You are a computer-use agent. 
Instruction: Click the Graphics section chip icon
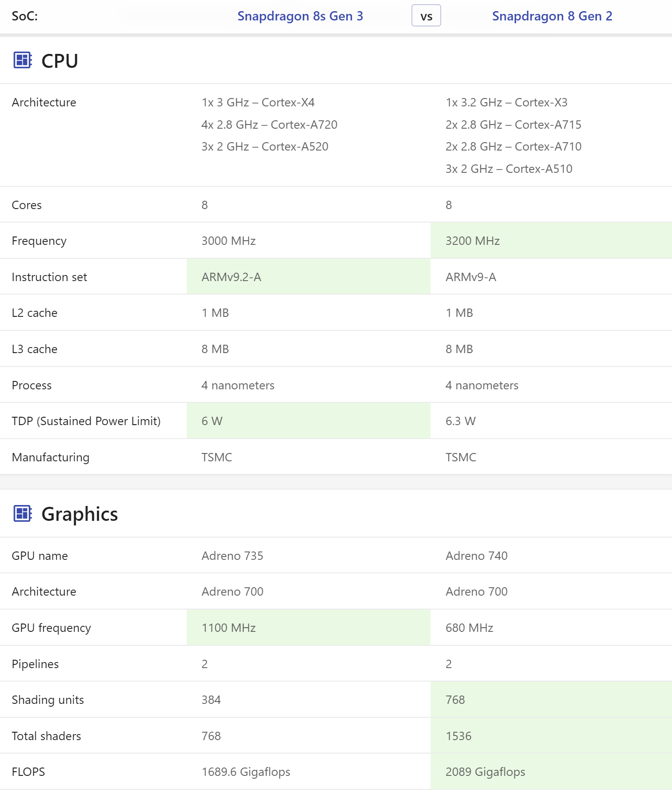point(22,513)
